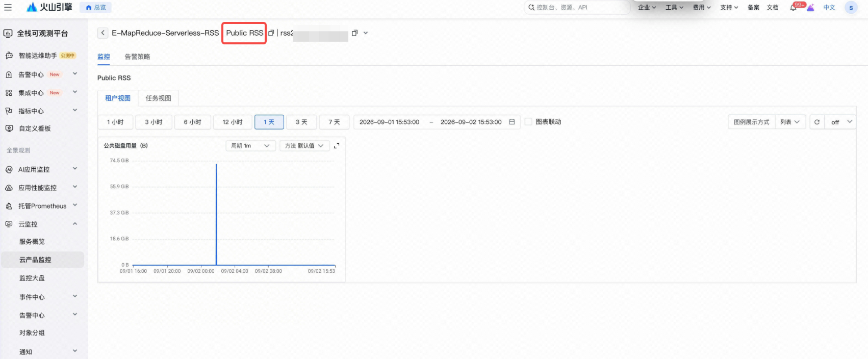Expand the instance selector chevron
The height and width of the screenshot is (359, 868).
coord(366,33)
